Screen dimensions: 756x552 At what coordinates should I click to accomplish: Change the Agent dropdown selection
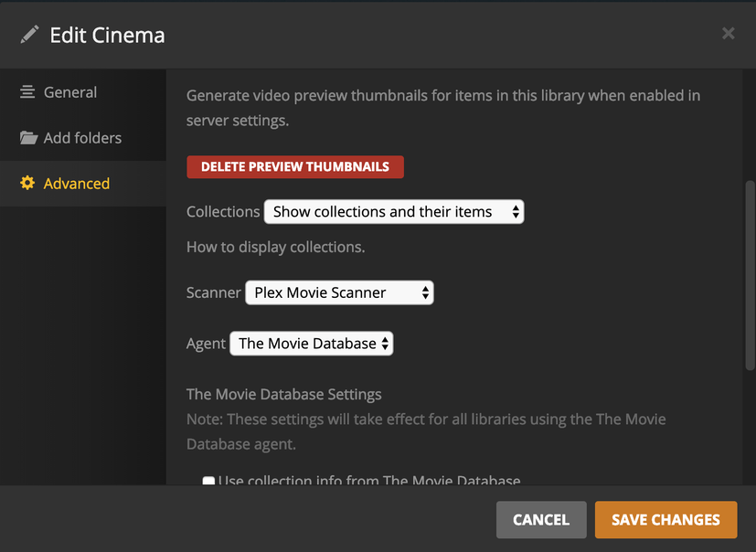click(311, 344)
